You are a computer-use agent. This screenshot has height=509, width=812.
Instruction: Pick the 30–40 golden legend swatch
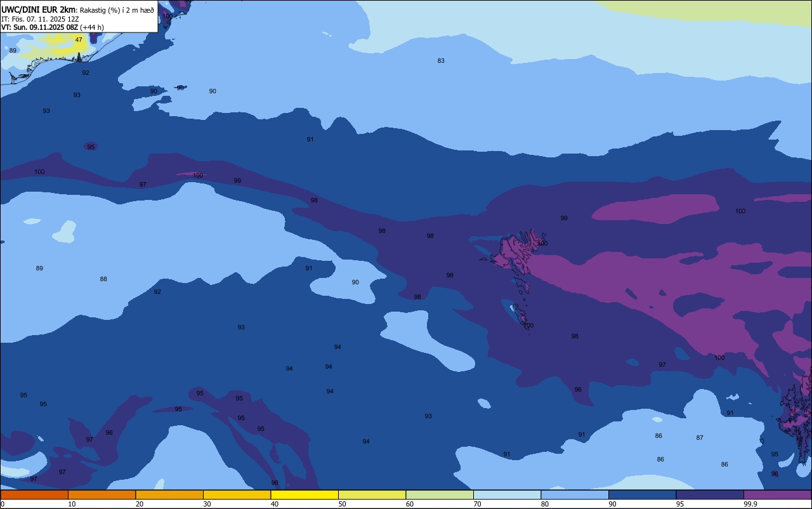(x=237, y=494)
